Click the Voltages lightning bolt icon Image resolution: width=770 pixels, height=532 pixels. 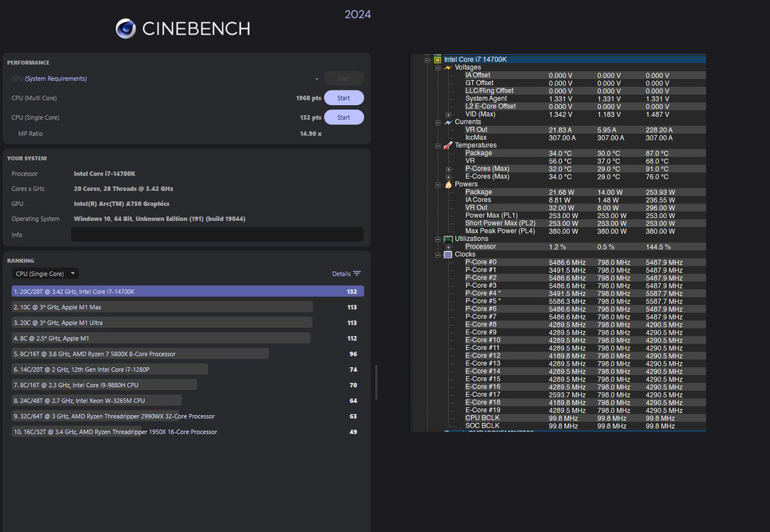click(x=448, y=67)
